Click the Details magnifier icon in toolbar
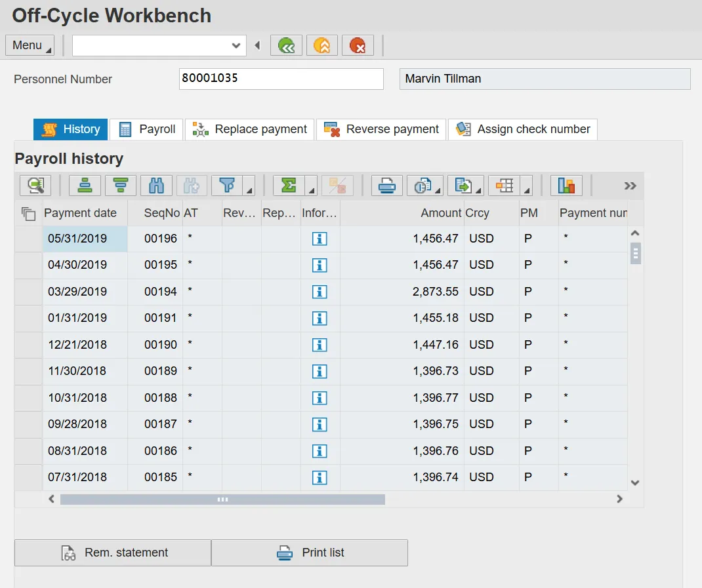 (x=35, y=186)
